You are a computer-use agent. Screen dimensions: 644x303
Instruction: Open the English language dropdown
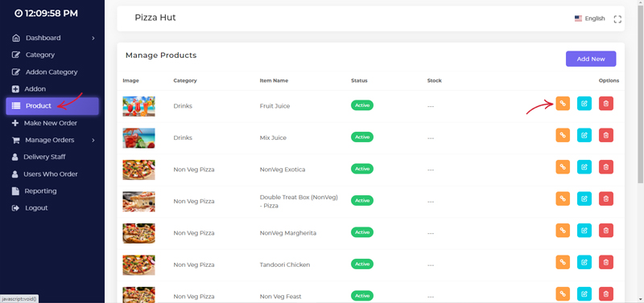[x=590, y=18]
